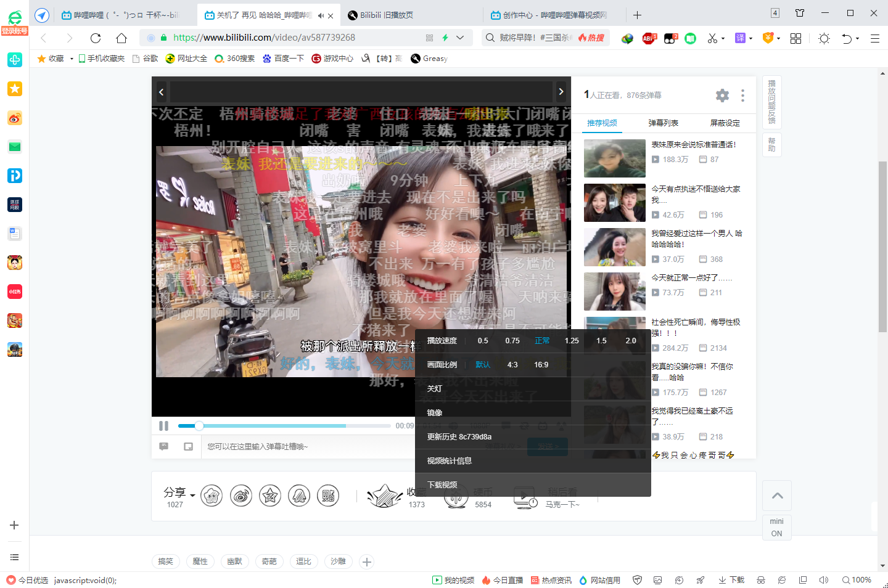Share to QQ Zone star icon

click(270, 496)
